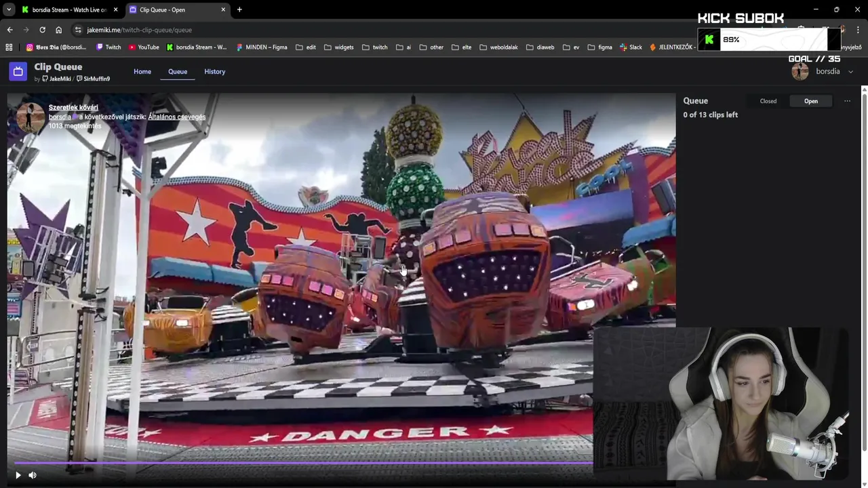Screen dimensions: 868x488
Task: Expand the twitch bookmark folder
Action: (x=375, y=47)
